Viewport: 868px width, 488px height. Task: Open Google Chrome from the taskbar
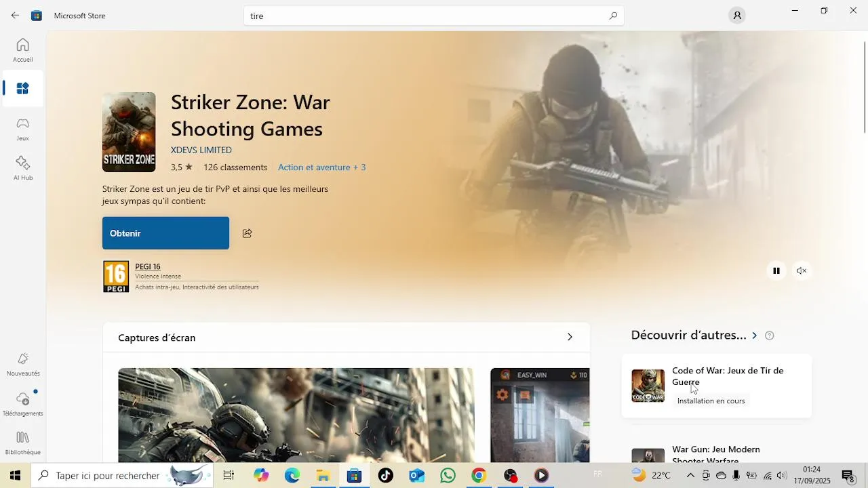479,475
